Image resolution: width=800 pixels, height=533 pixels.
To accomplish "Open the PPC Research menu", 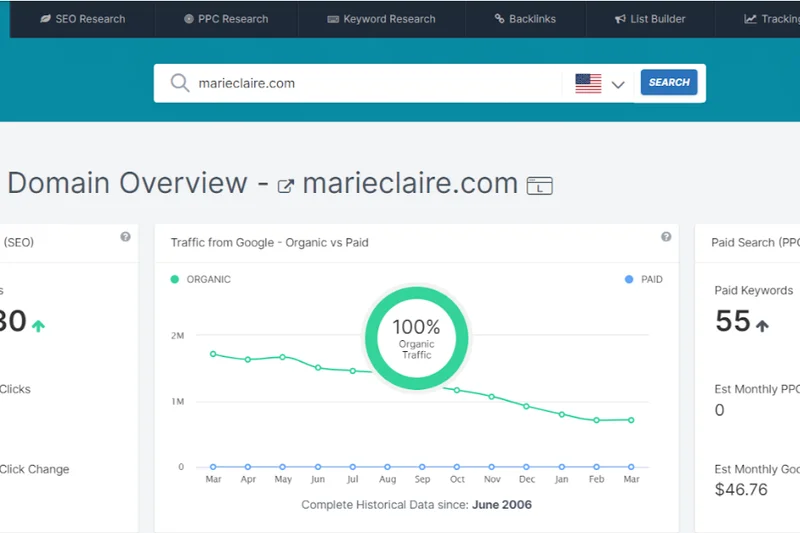I will click(x=227, y=19).
